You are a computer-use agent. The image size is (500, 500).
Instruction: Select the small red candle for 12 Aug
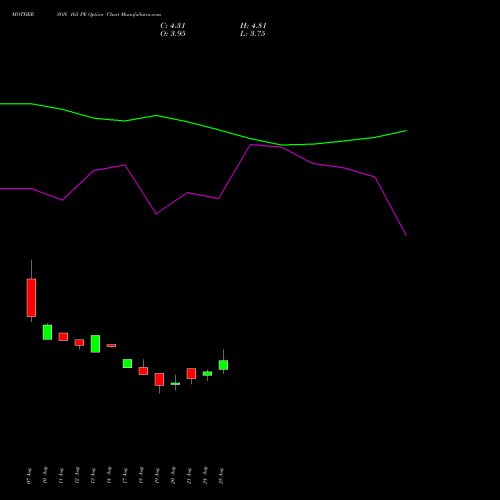[x=79, y=343]
